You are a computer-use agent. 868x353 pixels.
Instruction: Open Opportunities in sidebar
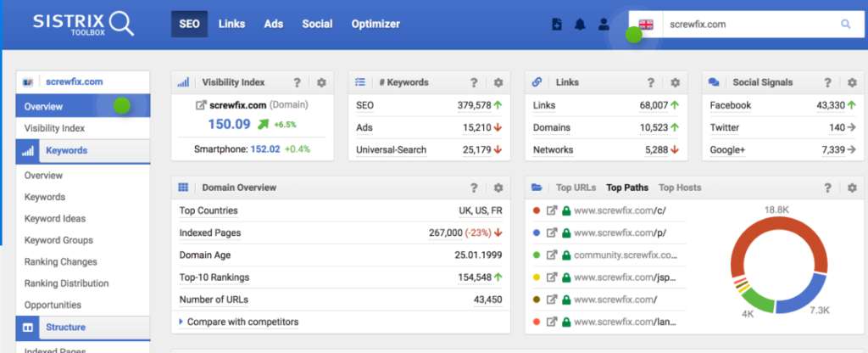tap(53, 305)
